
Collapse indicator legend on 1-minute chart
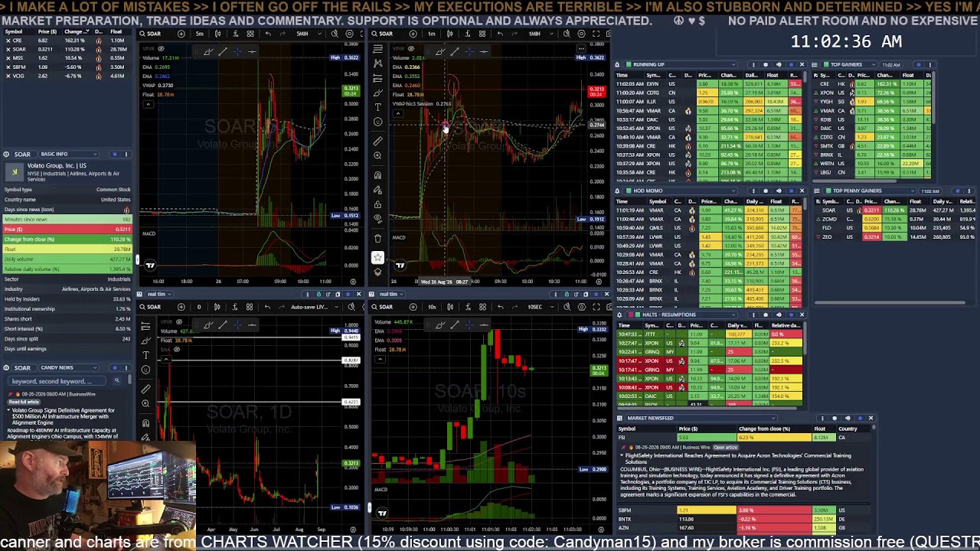click(398, 113)
